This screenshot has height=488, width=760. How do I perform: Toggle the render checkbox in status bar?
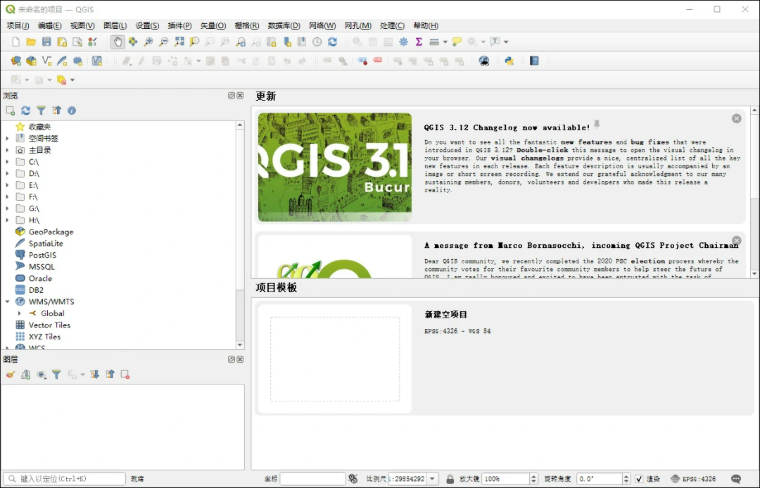click(639, 479)
